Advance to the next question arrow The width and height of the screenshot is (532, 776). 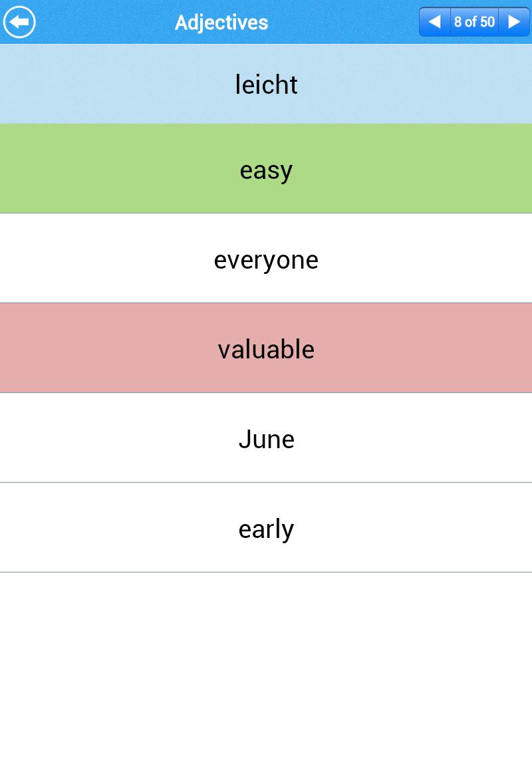point(514,22)
